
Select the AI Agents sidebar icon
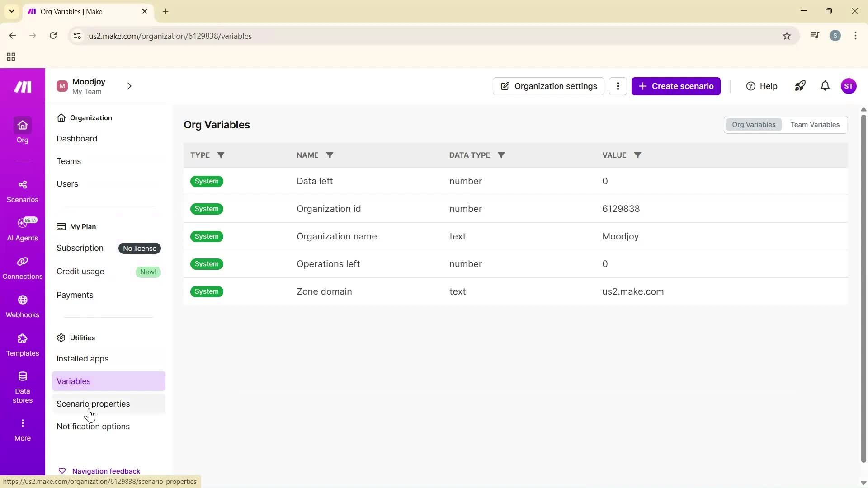[x=22, y=229]
